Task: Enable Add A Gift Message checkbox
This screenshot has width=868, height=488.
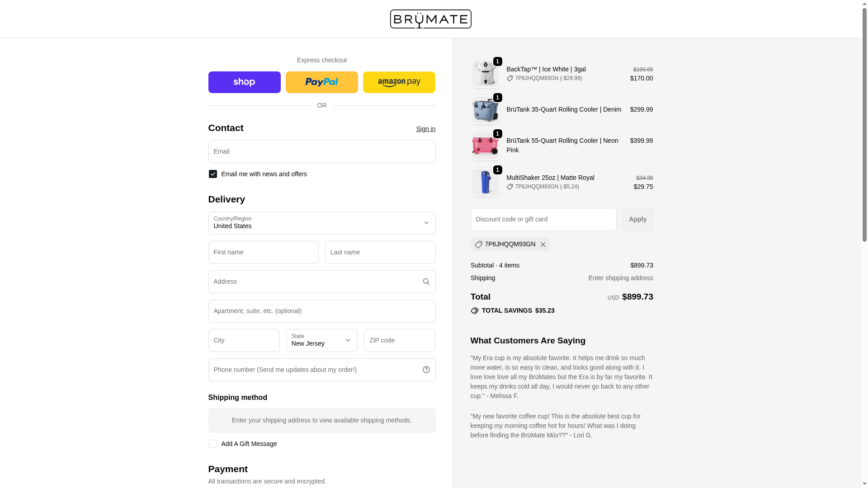Action: click(213, 444)
